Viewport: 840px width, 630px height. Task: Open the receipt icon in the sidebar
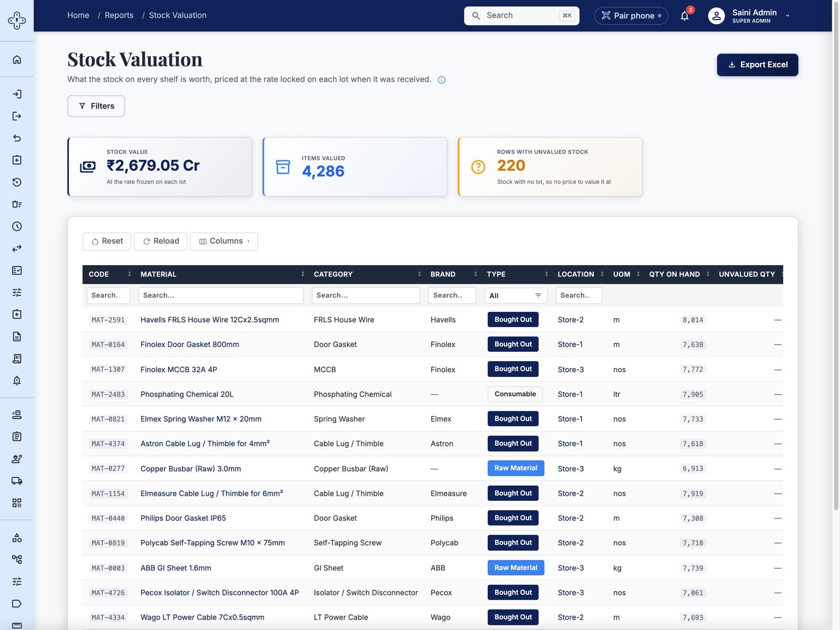[x=17, y=359]
